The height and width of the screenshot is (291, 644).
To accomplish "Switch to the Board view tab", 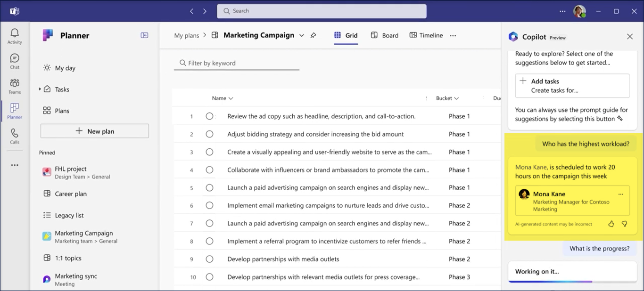I will [x=385, y=35].
